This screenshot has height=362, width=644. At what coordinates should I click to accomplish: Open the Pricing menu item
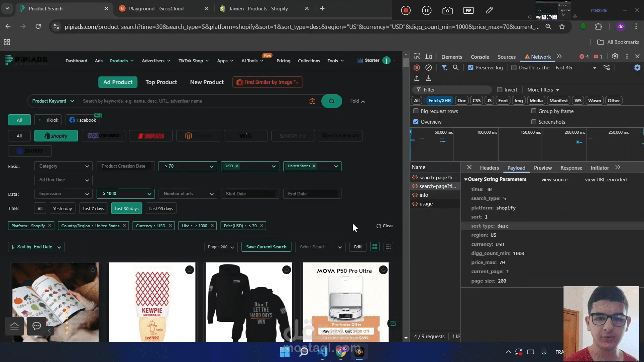[x=283, y=61]
